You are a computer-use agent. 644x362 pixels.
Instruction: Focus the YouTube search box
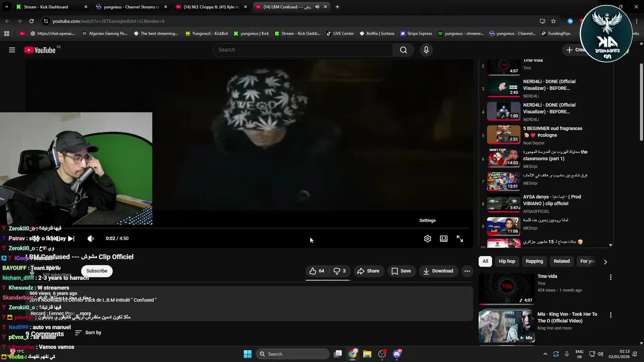click(x=303, y=50)
